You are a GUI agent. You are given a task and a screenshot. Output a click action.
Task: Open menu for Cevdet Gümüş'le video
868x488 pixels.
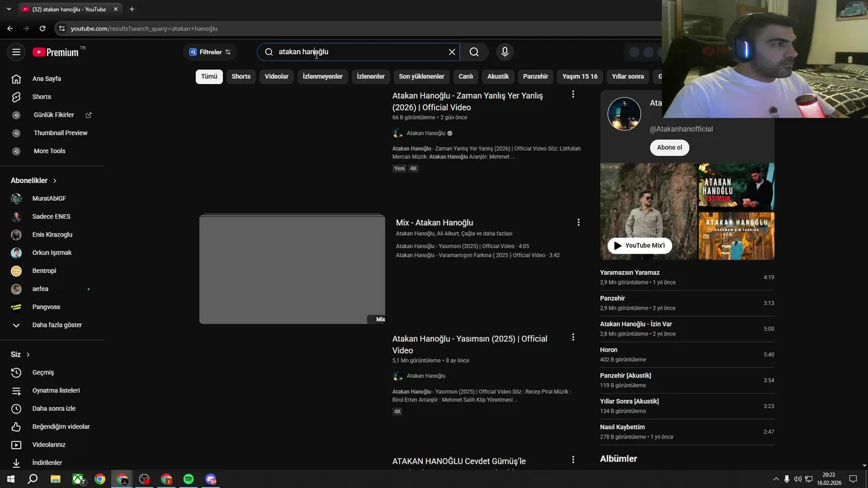click(573, 460)
